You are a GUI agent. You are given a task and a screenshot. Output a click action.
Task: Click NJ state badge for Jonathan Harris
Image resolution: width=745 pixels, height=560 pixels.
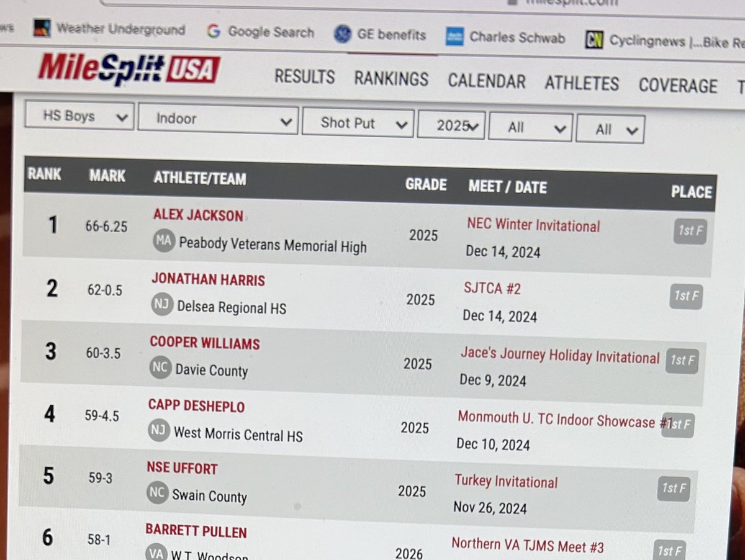point(162,304)
